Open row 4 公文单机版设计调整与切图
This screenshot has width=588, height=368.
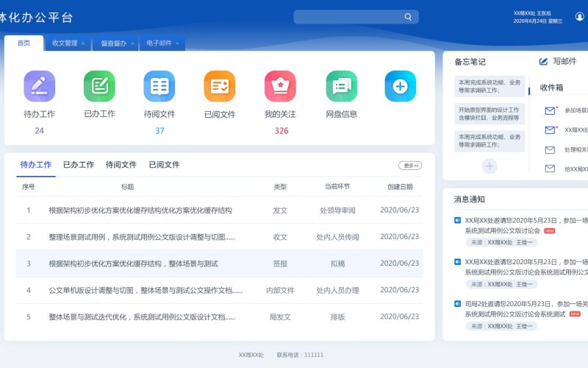(146, 290)
